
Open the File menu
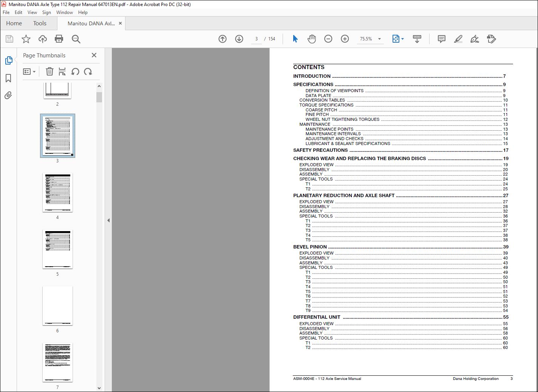click(x=6, y=12)
